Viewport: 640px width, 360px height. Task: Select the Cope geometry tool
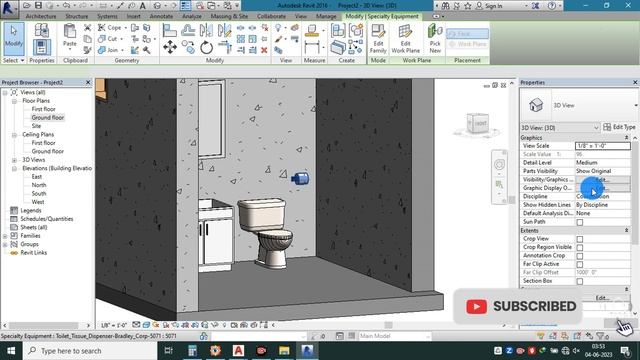pyautogui.click(x=110, y=28)
